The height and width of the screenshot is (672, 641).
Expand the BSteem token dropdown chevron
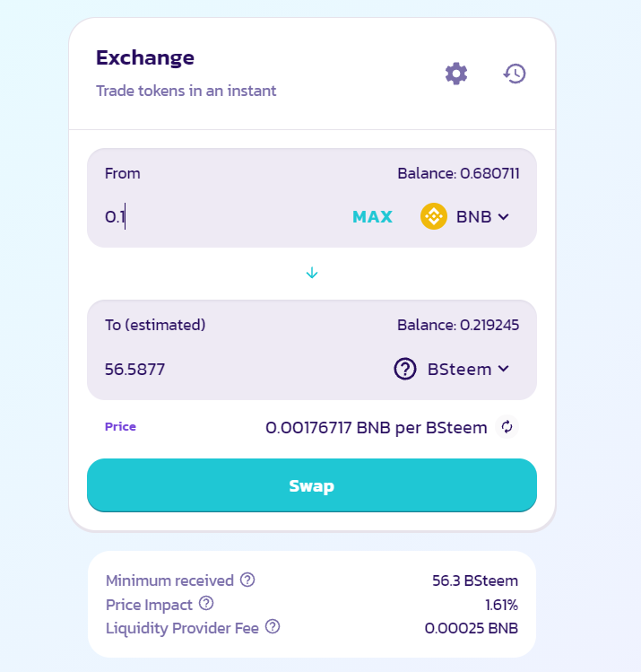point(504,369)
